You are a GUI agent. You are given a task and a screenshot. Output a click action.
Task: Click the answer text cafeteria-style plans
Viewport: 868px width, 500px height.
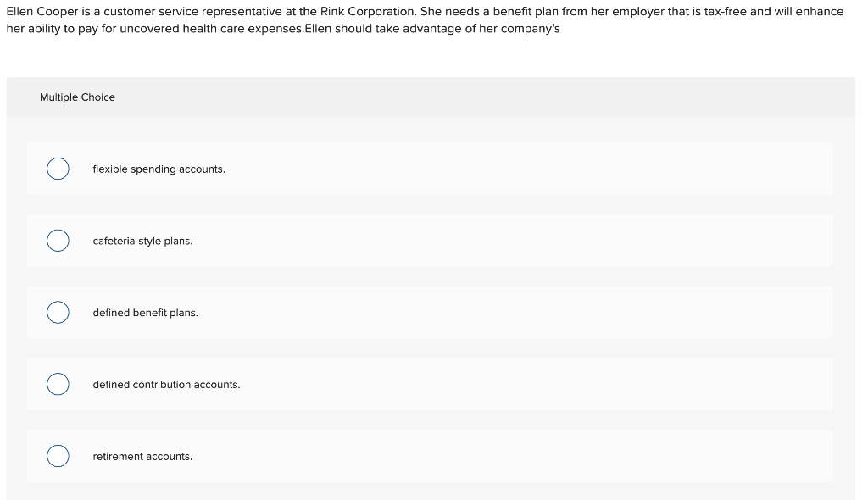142,241
